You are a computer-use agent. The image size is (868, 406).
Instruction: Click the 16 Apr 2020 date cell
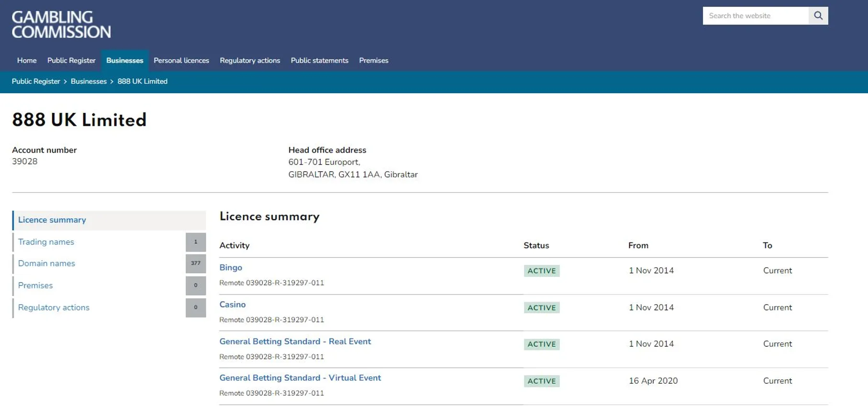tap(653, 381)
